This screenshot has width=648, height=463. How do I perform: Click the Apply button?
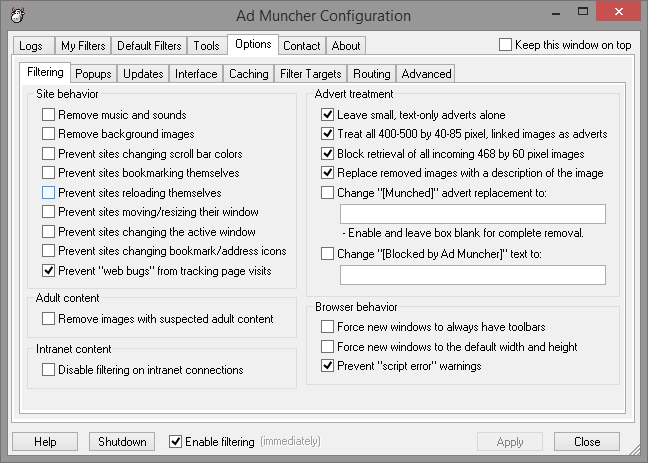point(510,442)
